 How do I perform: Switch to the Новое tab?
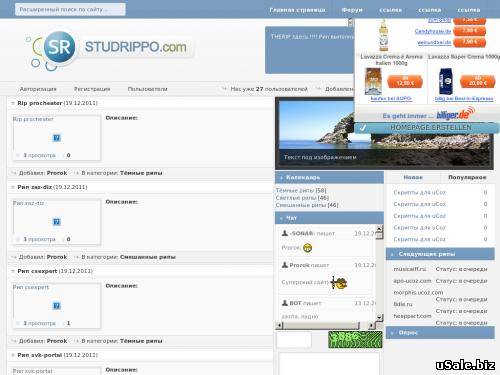[413, 177]
